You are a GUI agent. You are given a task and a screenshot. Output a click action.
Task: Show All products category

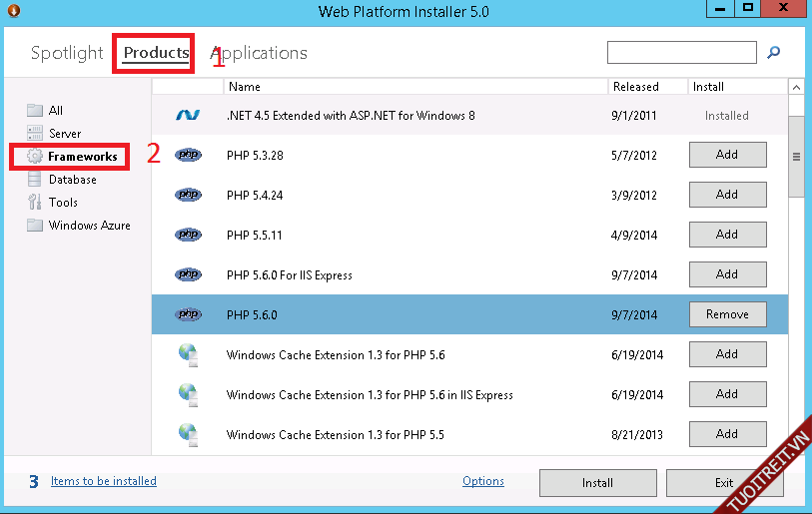point(56,111)
